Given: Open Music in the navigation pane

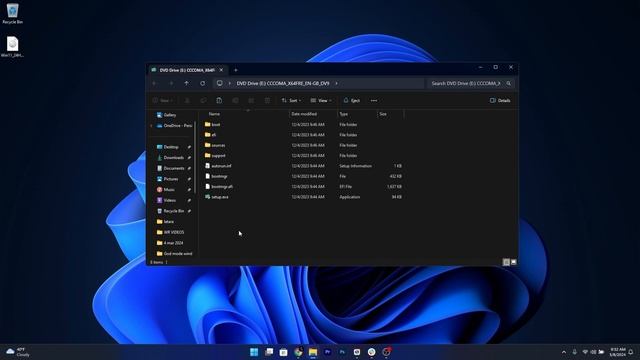Looking at the screenshot, I should tap(166, 189).
